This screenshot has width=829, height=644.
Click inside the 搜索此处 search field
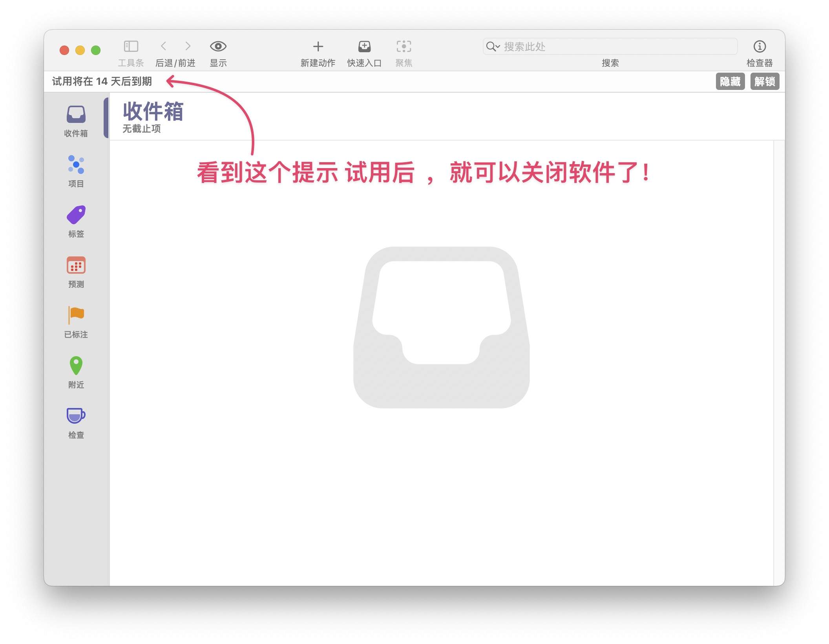pyautogui.click(x=589, y=47)
